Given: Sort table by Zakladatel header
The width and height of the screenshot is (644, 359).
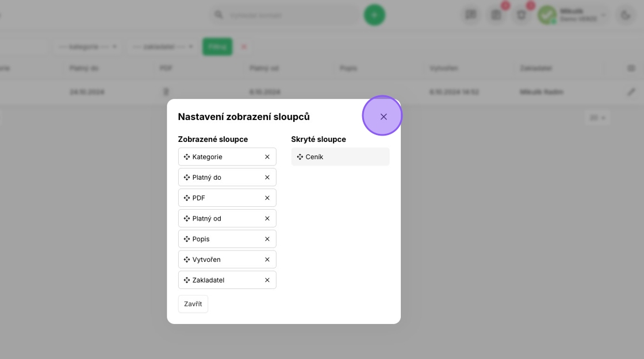Looking at the screenshot, I should point(536,68).
